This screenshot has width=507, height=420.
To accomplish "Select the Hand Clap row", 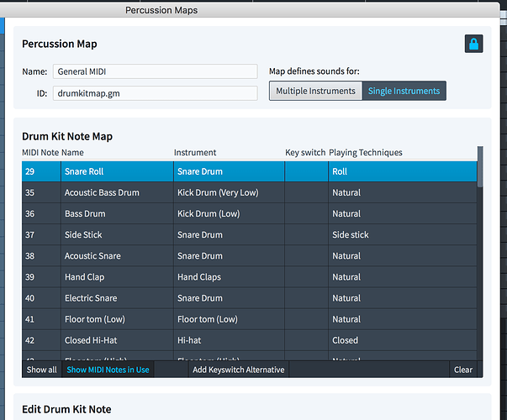I will coord(250,277).
